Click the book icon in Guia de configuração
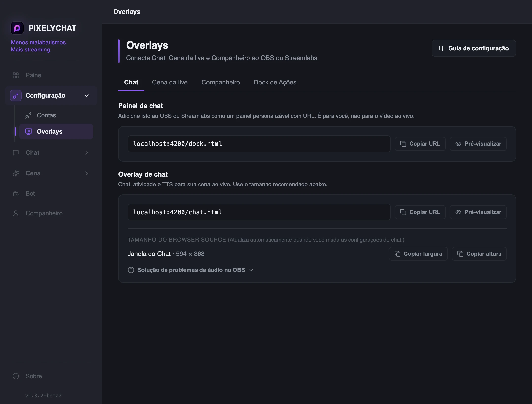Viewport: 532px width, 404px height. [x=442, y=48]
